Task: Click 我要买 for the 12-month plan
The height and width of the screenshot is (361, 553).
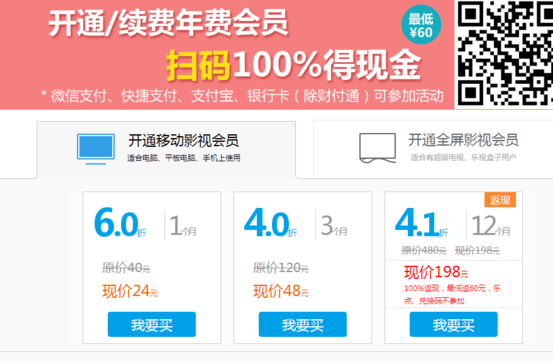Action: point(454,324)
